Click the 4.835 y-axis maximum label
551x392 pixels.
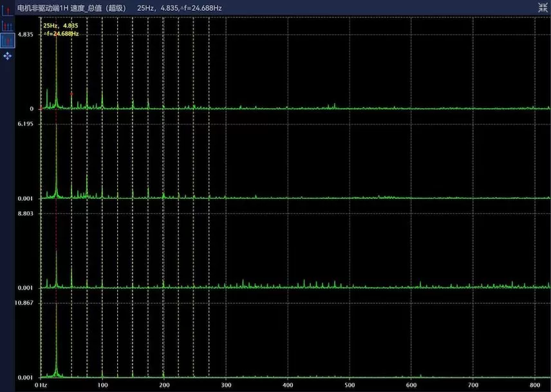[x=26, y=34]
